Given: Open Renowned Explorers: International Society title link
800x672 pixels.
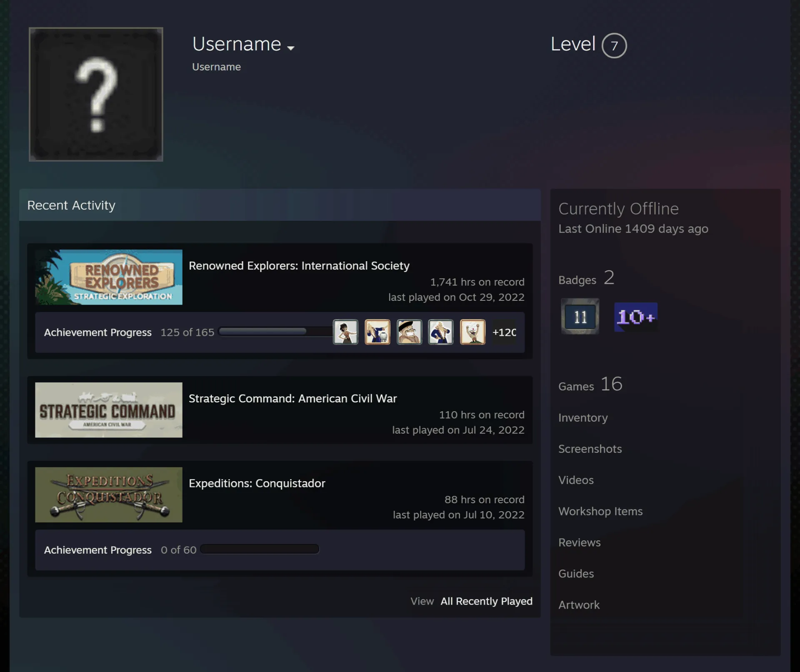Looking at the screenshot, I should coord(299,266).
